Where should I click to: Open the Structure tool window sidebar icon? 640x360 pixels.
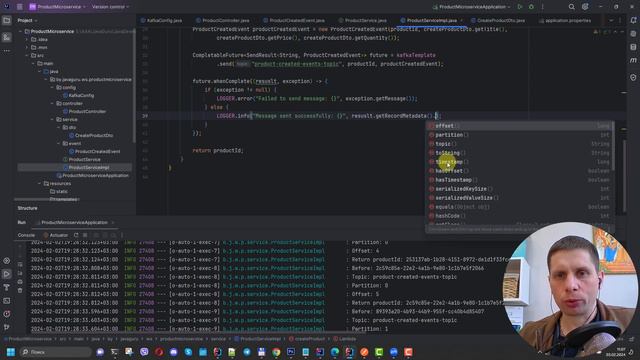[7, 37]
